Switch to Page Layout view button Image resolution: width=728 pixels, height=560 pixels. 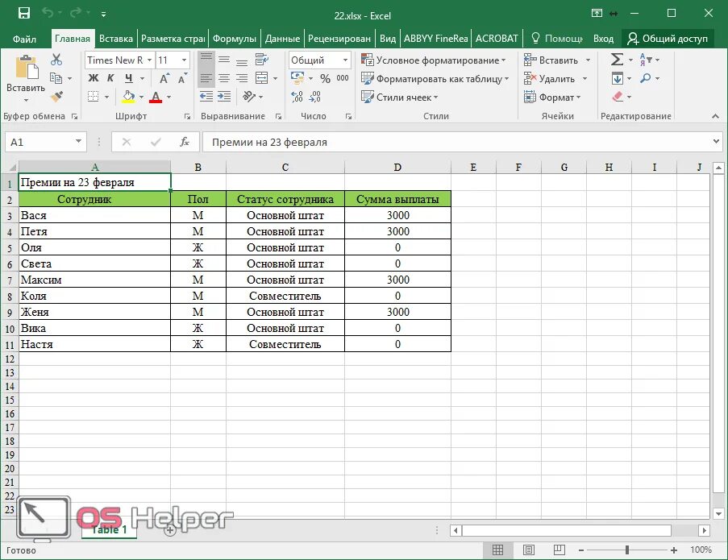(528, 550)
